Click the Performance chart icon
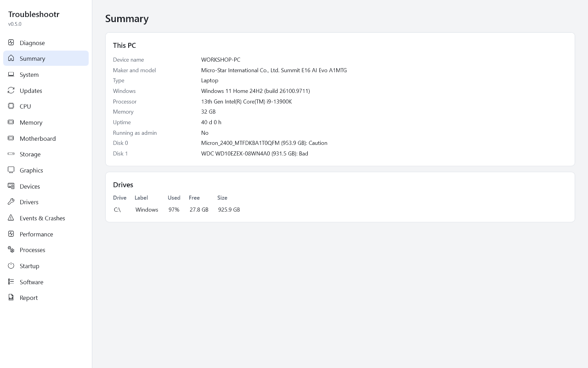The width and height of the screenshot is (588, 368). point(11,234)
